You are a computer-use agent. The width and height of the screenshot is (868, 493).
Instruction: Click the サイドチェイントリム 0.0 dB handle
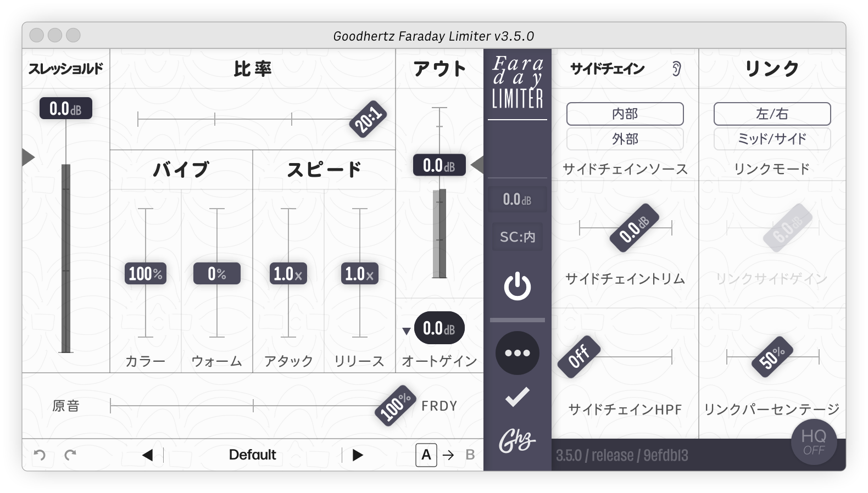click(635, 228)
